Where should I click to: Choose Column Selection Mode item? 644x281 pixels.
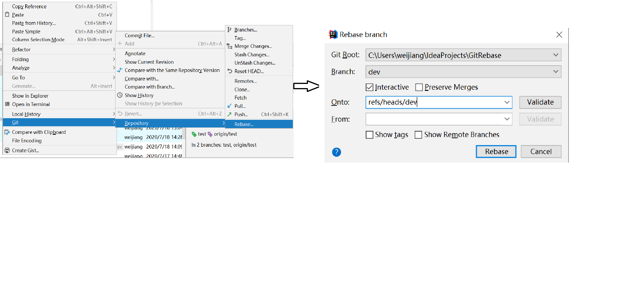pos(60,39)
